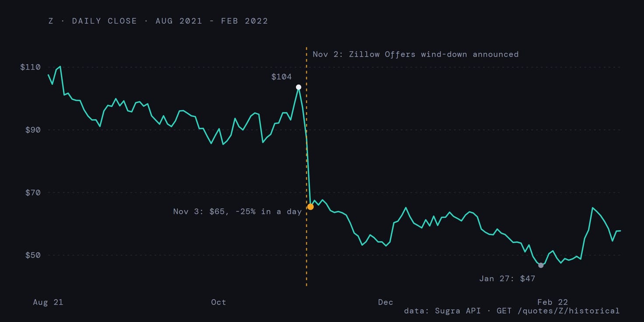Click the "Nov 3: $65, -25% in a day" label
This screenshot has height=322, width=644.
click(238, 211)
